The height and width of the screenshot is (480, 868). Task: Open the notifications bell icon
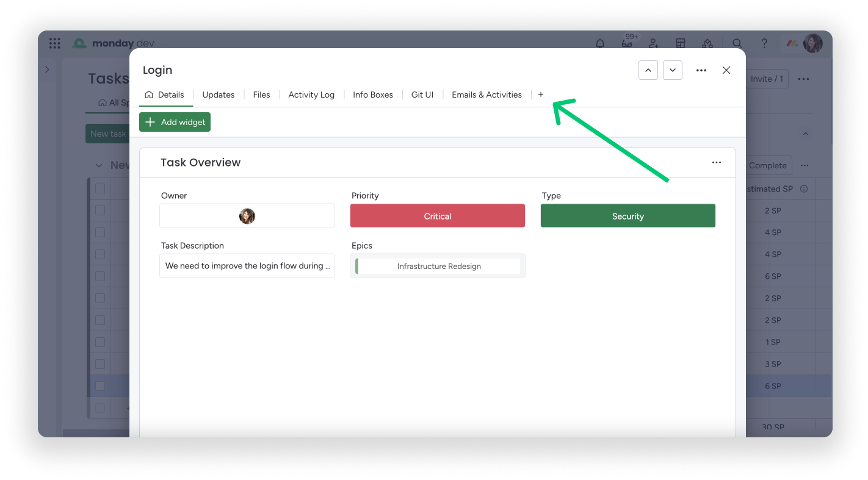600,43
